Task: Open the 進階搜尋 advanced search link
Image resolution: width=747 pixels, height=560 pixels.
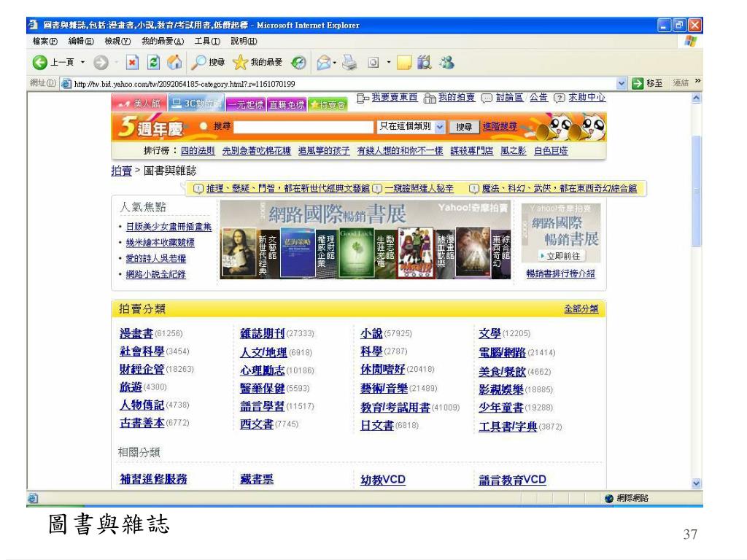Action: click(x=500, y=126)
